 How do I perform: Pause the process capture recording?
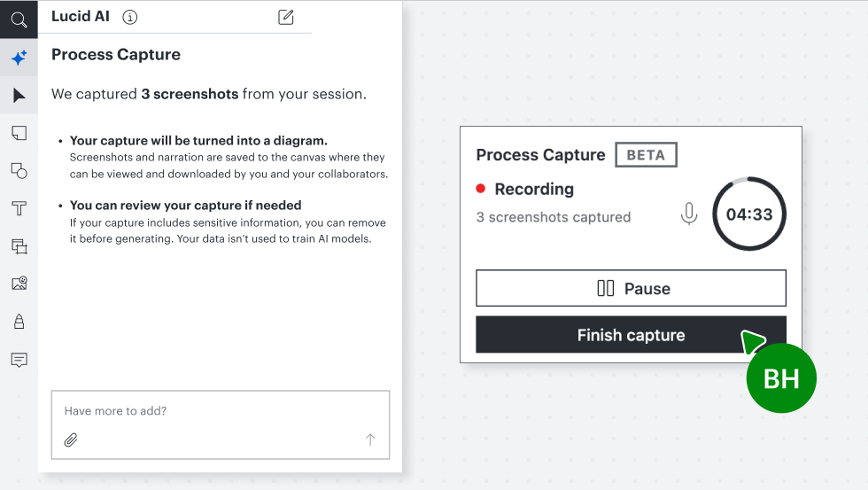coord(631,288)
